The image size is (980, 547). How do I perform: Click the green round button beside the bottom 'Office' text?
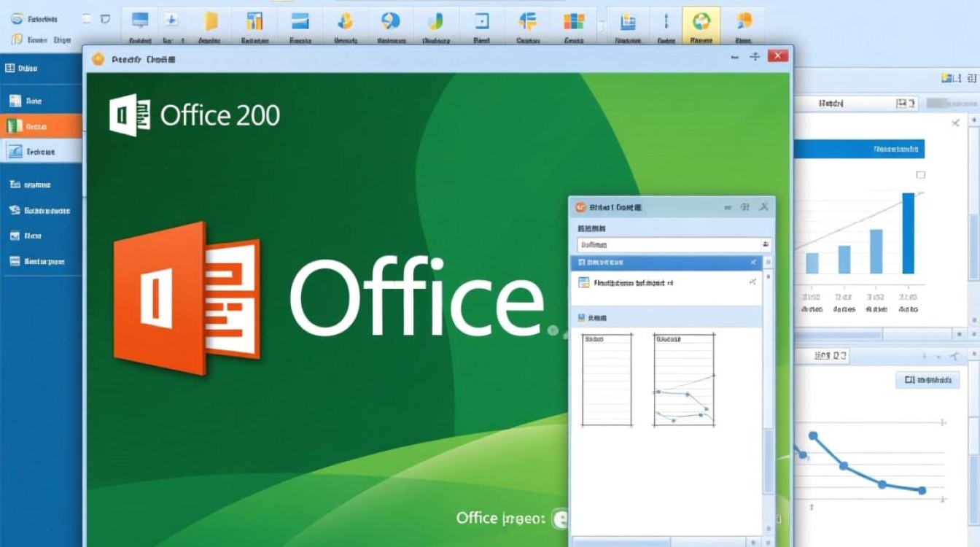[561, 519]
